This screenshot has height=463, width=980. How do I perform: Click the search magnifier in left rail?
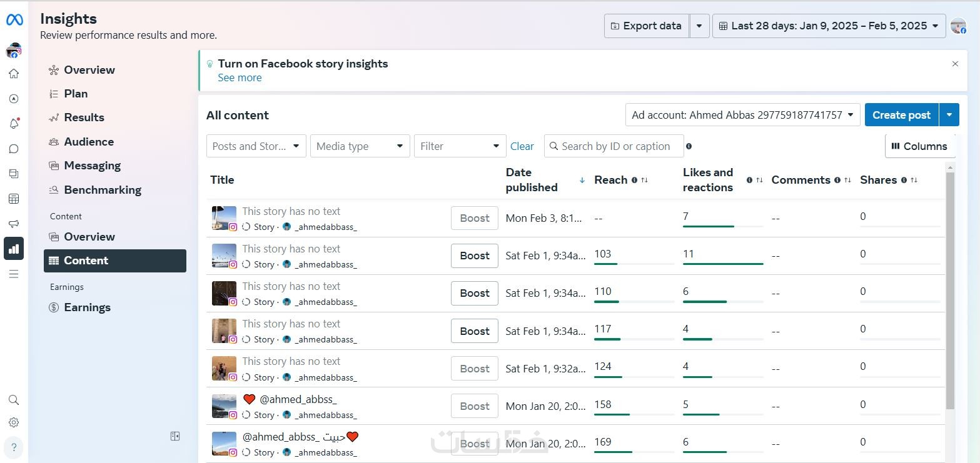(x=14, y=400)
